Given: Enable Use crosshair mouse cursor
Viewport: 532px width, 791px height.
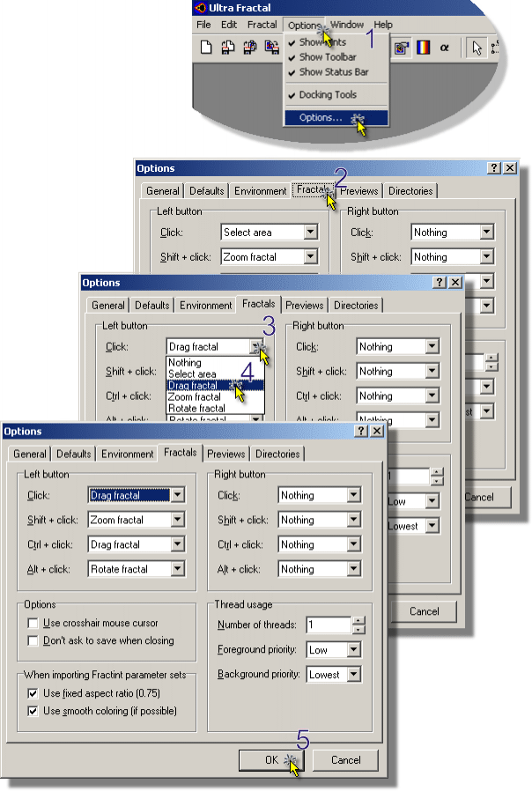Looking at the screenshot, I should point(33,623).
